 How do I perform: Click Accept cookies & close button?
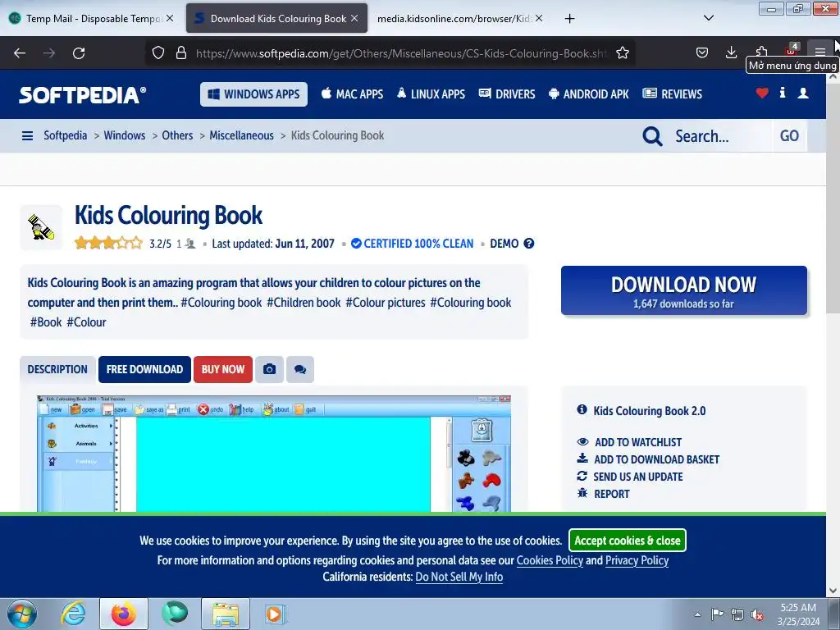point(628,541)
